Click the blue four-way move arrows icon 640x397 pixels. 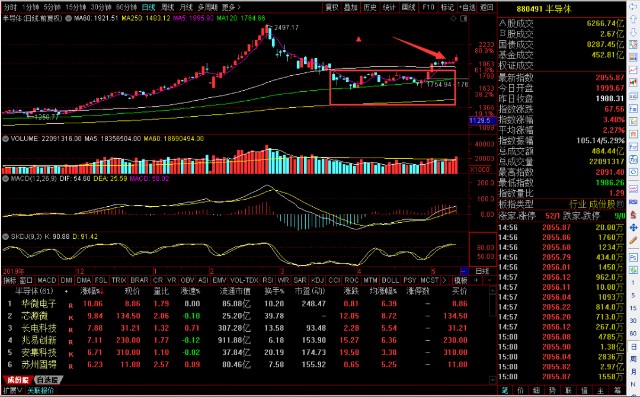633,227
